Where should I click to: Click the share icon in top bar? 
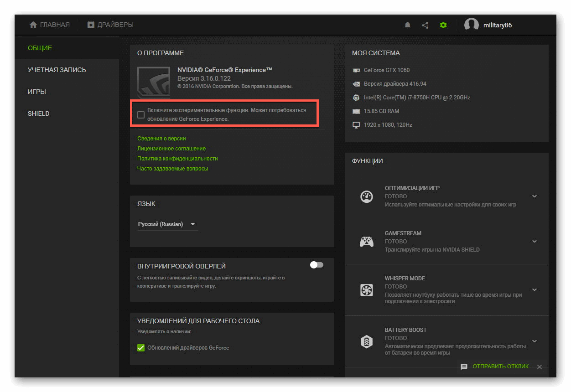(x=425, y=26)
